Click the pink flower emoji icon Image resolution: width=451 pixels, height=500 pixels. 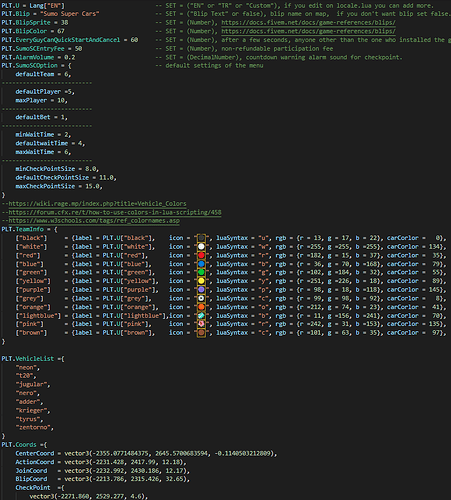tap(201, 324)
